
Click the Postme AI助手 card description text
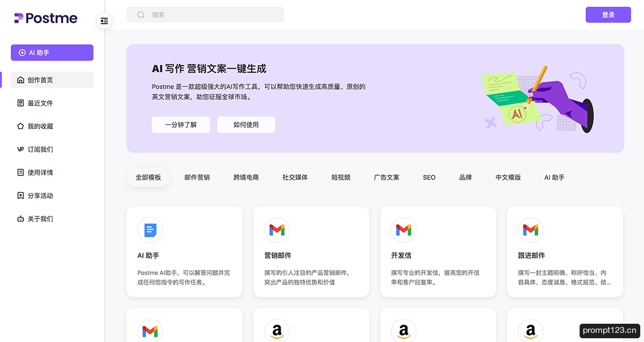[x=184, y=277]
